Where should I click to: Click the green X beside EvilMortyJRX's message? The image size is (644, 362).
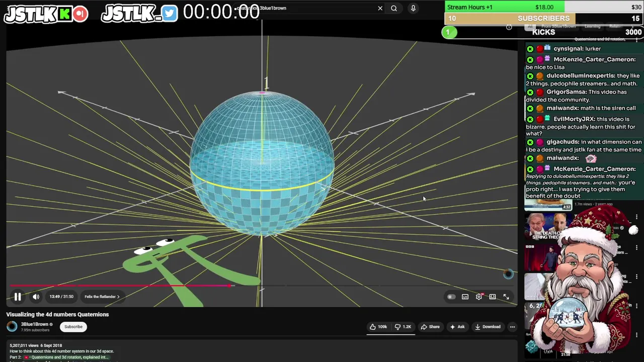coord(530,119)
